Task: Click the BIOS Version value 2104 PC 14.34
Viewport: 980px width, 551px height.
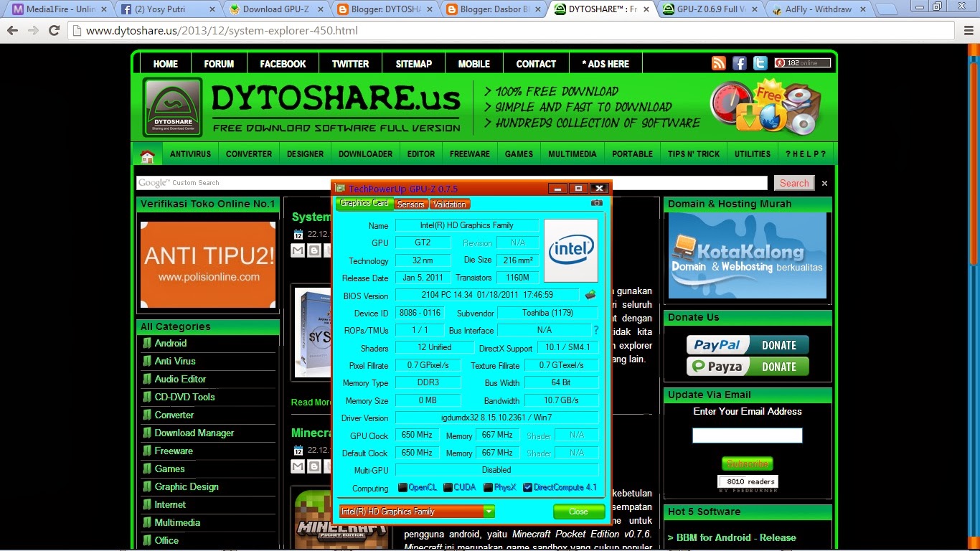Action: click(487, 295)
